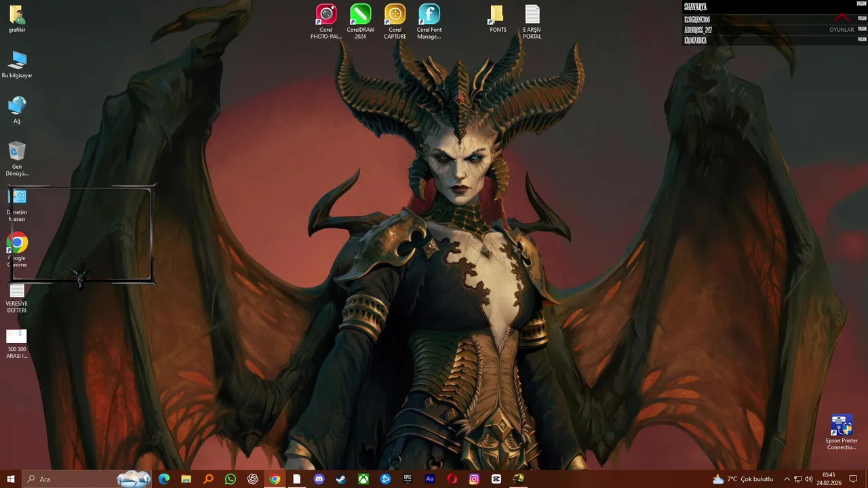
Task: Switch to the white document app in taskbar
Action: (296, 479)
